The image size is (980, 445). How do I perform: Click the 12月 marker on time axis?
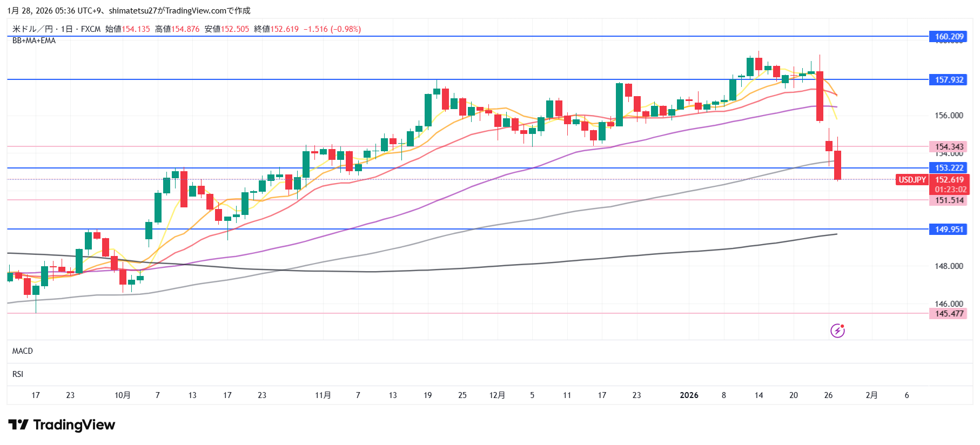click(x=497, y=395)
